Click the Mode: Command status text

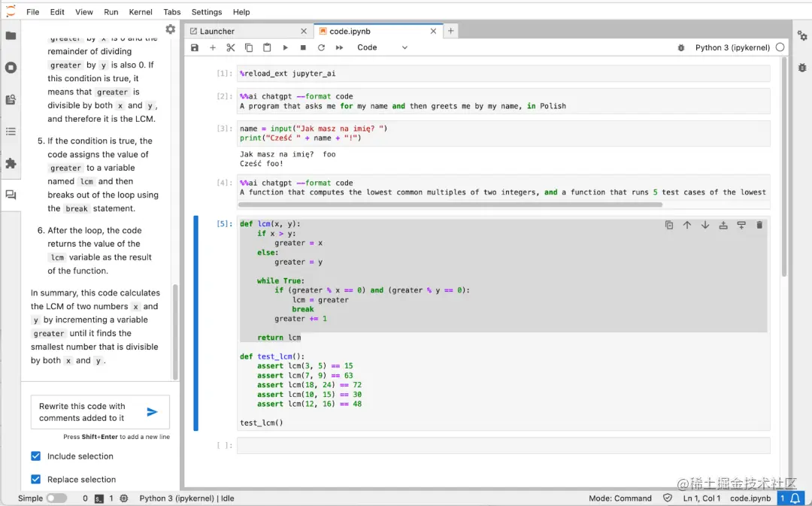(x=620, y=498)
